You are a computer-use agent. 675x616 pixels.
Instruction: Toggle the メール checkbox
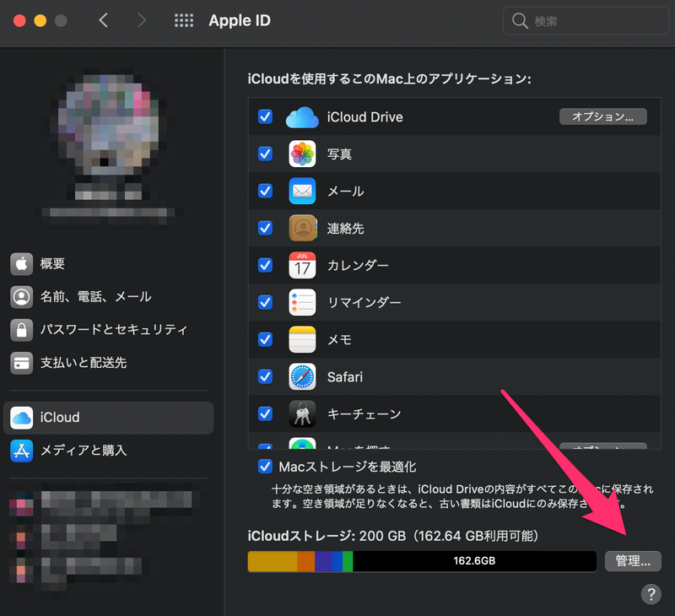point(265,191)
